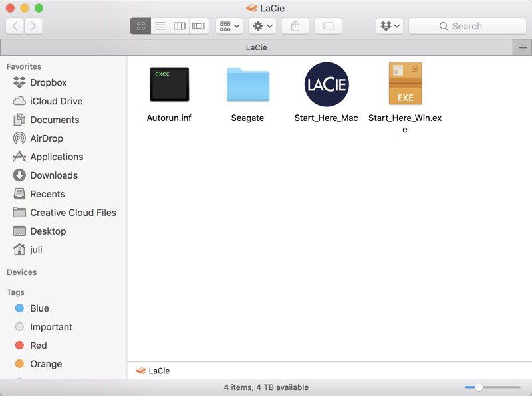This screenshot has width=532, height=396.
Task: Select the Start_Here_Mac LaCie icon
Action: [327, 84]
